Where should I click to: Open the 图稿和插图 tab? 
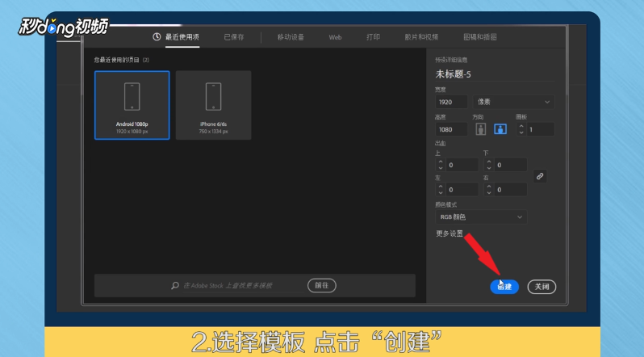(x=479, y=37)
